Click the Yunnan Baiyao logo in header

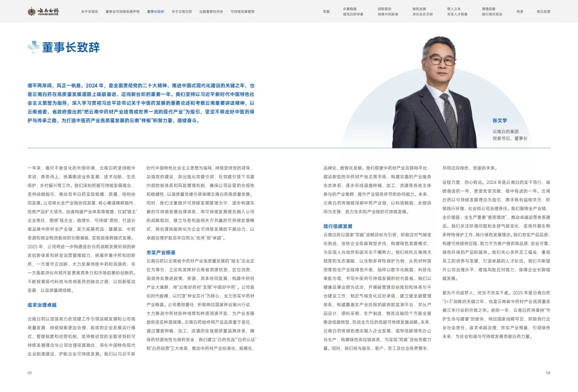[x=43, y=11]
